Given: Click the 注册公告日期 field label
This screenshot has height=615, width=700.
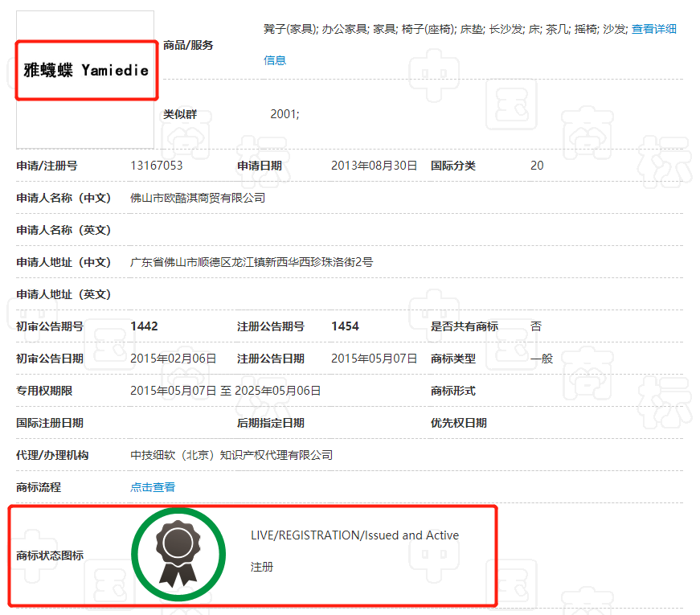Looking at the screenshot, I should pyautogui.click(x=271, y=359).
